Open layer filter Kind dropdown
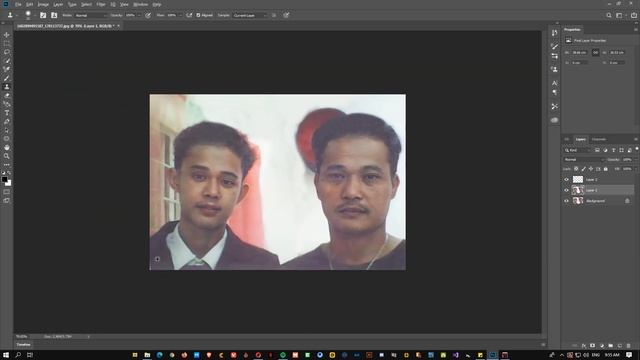The width and height of the screenshot is (640, 360). [577, 150]
